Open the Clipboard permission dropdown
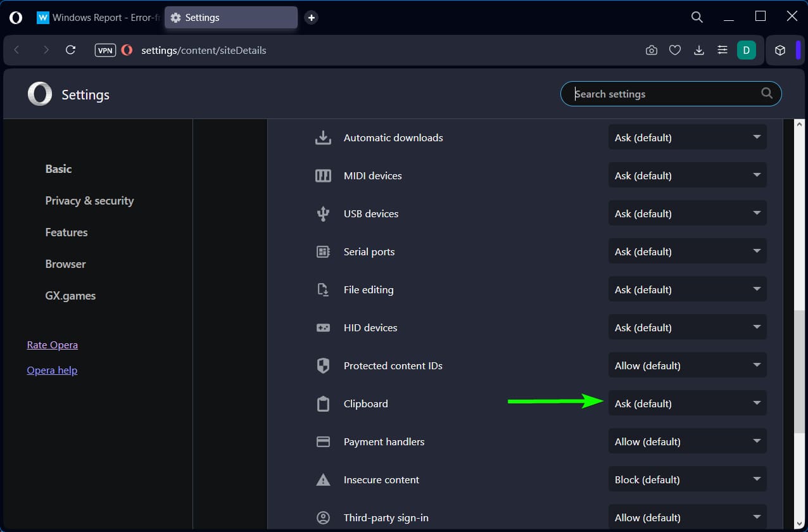The image size is (808, 532). point(688,403)
